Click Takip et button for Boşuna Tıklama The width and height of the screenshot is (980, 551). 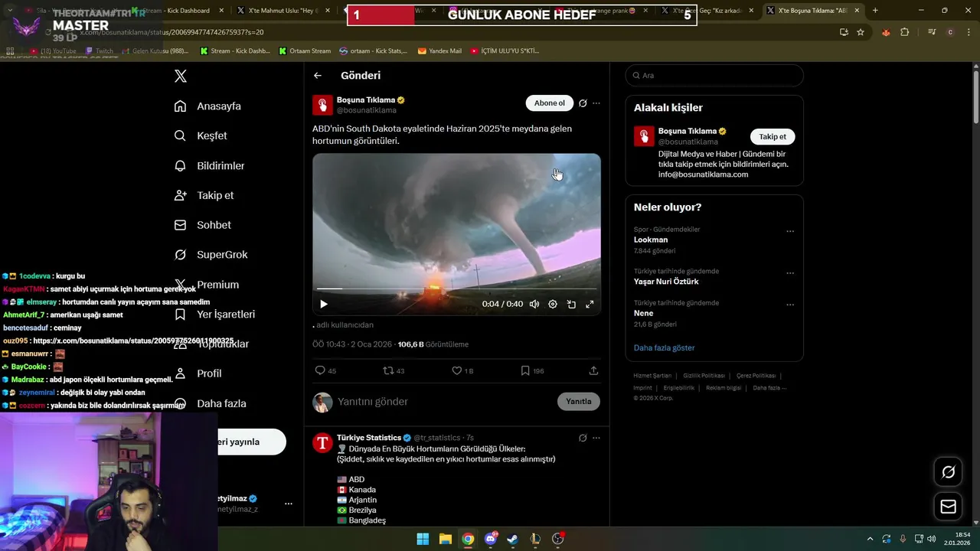(773, 137)
